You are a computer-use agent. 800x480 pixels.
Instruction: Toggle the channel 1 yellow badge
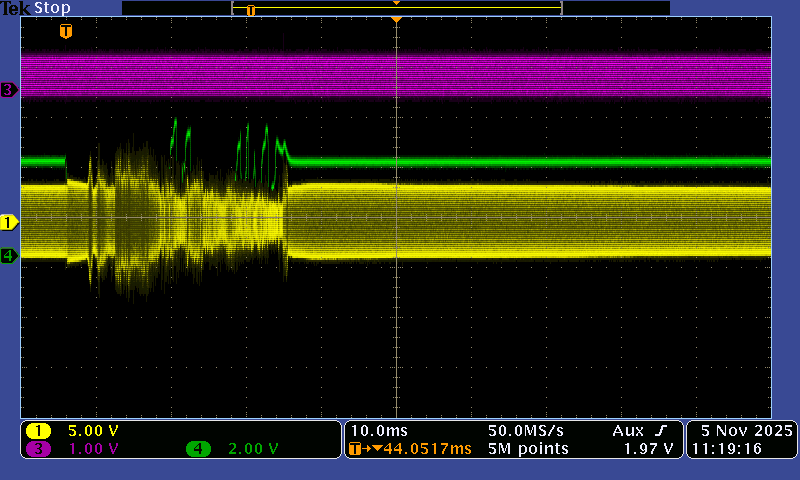tap(39, 431)
